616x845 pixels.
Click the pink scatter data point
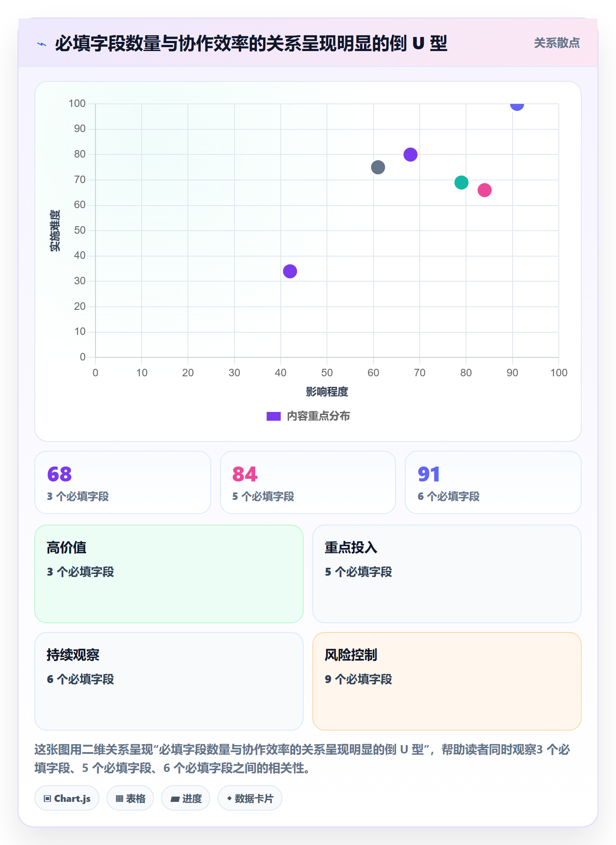[484, 190]
